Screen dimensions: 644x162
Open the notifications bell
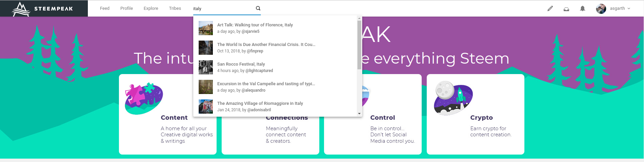[583, 8]
